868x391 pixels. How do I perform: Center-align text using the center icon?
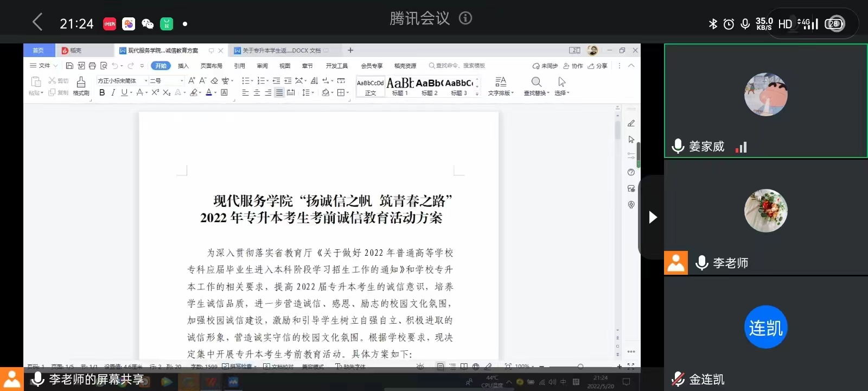coord(257,93)
